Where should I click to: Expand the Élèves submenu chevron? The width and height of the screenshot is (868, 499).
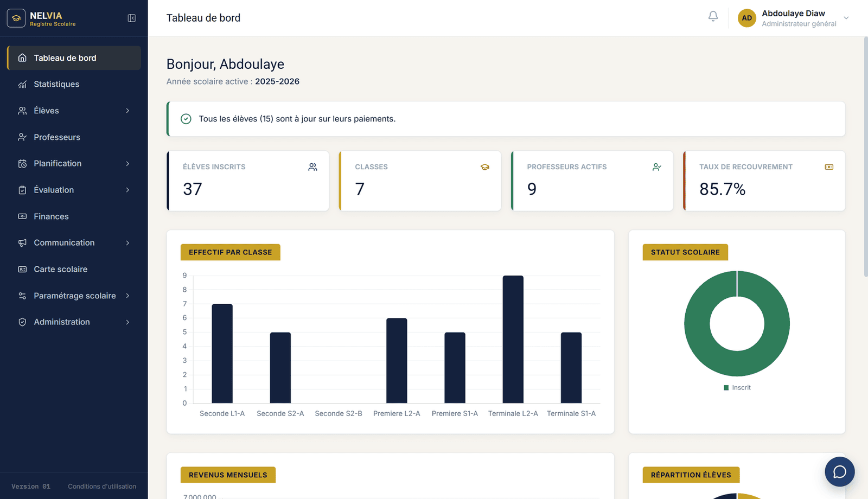pyautogui.click(x=128, y=111)
